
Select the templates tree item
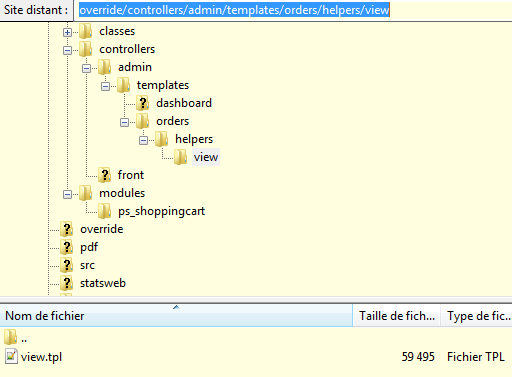163,85
